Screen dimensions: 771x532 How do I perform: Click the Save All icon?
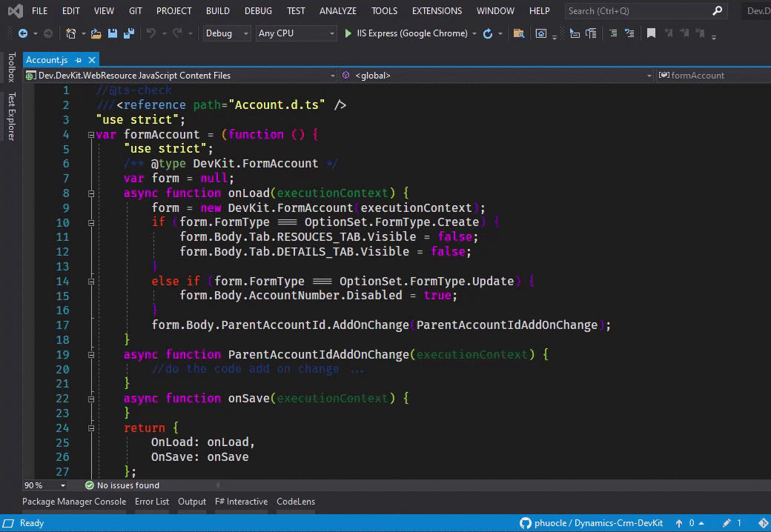[x=129, y=33]
